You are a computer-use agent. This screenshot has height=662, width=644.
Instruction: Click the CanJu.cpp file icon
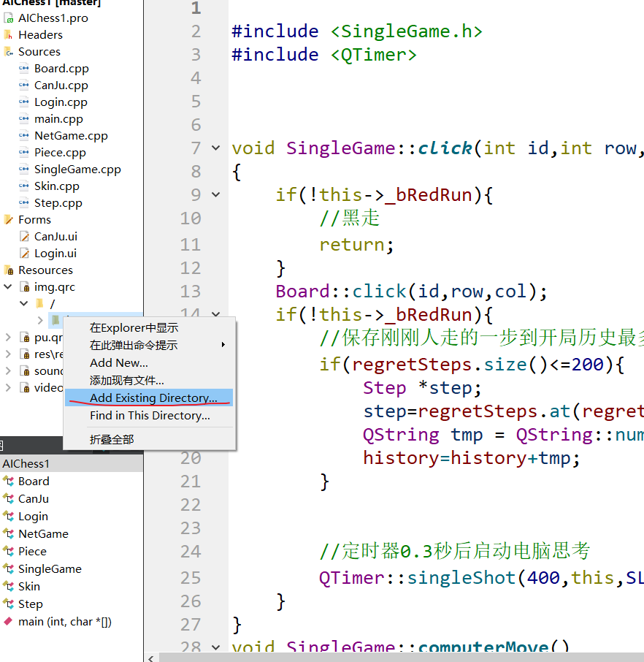coord(24,85)
